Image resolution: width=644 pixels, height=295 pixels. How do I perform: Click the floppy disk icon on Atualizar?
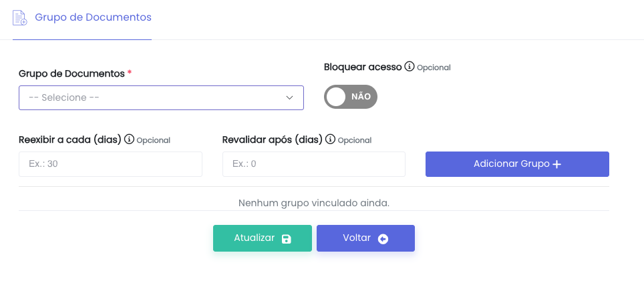[x=287, y=239]
